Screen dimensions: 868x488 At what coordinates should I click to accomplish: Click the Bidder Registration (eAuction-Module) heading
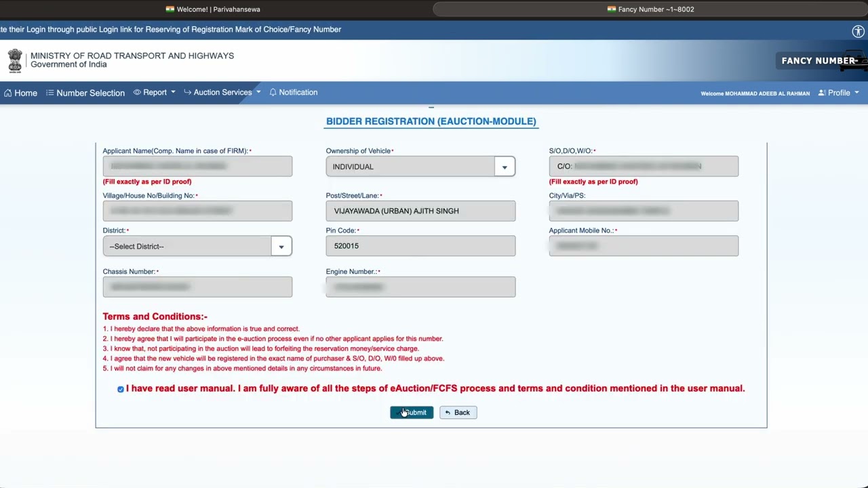point(431,121)
